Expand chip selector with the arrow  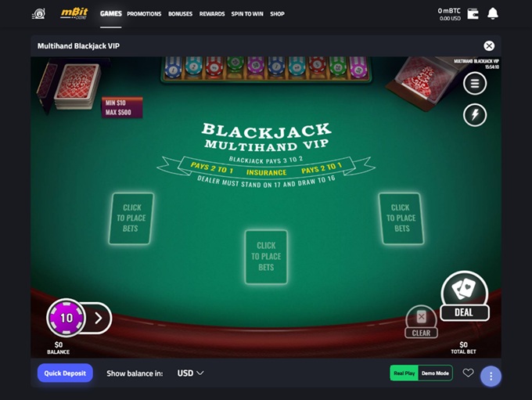click(99, 318)
